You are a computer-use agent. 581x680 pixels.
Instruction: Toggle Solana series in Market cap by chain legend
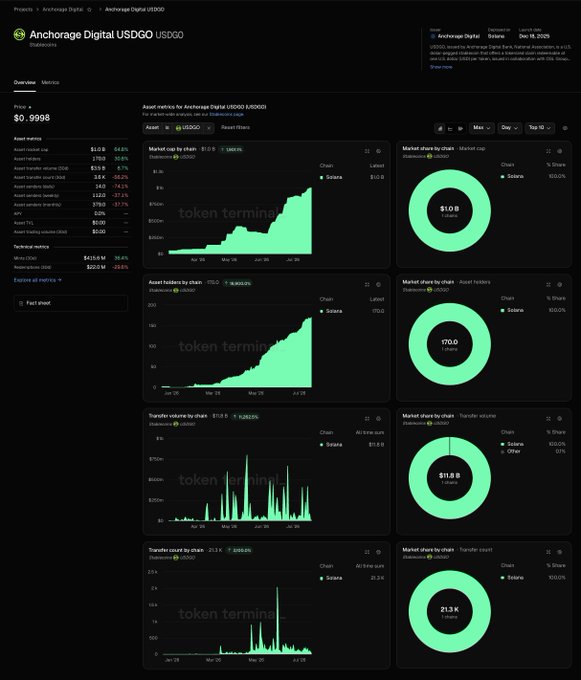[x=331, y=177]
